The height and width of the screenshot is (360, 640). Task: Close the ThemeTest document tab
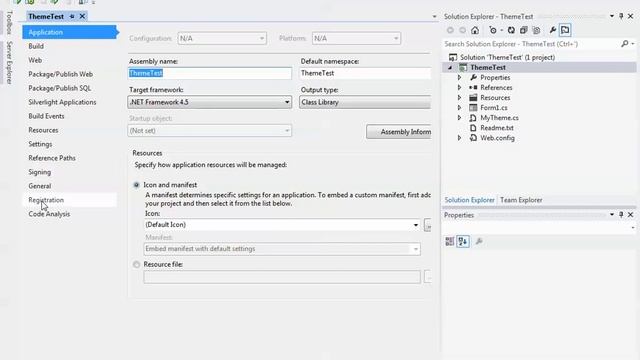click(82, 16)
